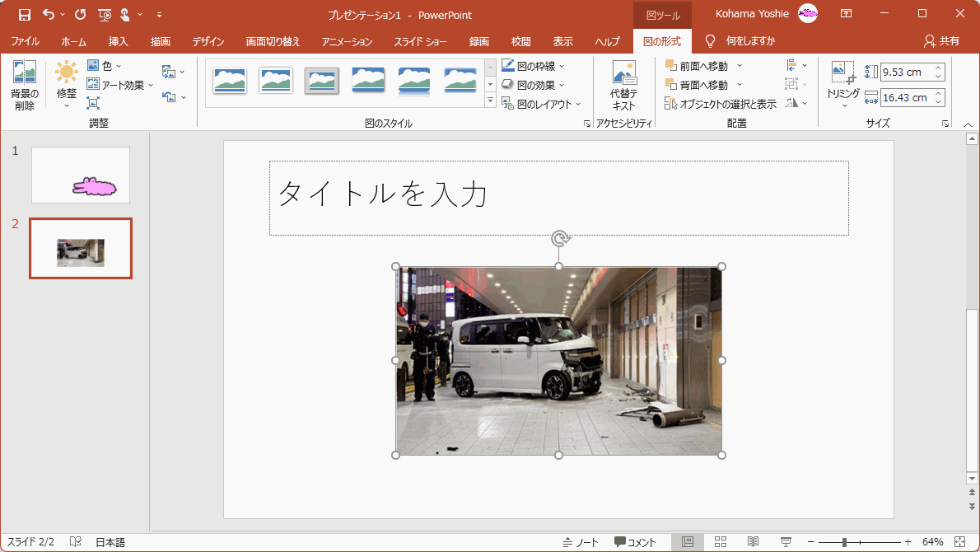Open the Insert (挿入) ribbon tab
The width and height of the screenshot is (980, 552).
point(118,41)
